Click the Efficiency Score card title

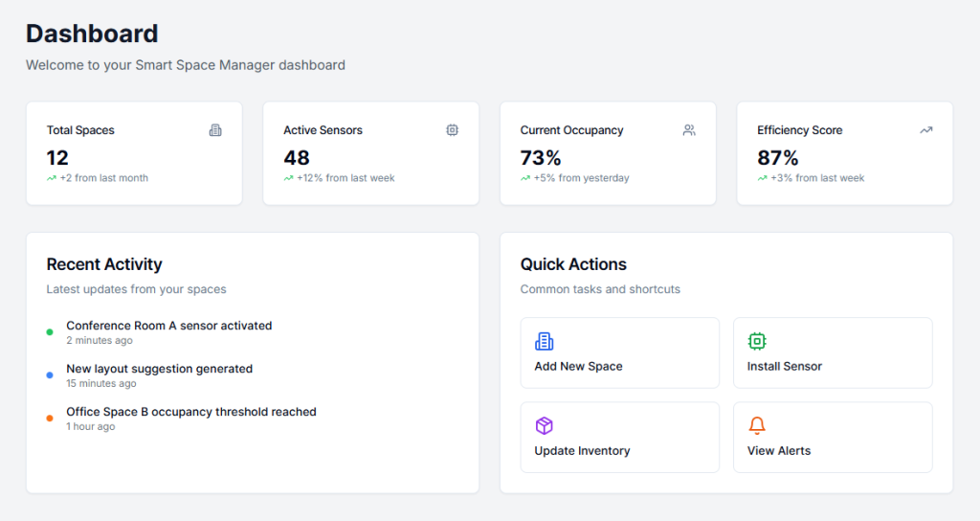800,130
